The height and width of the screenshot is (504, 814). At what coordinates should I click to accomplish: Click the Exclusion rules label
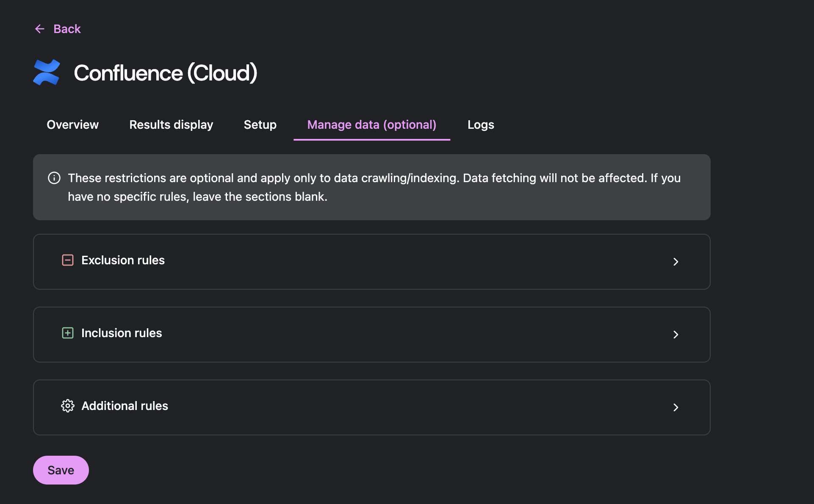point(123,260)
